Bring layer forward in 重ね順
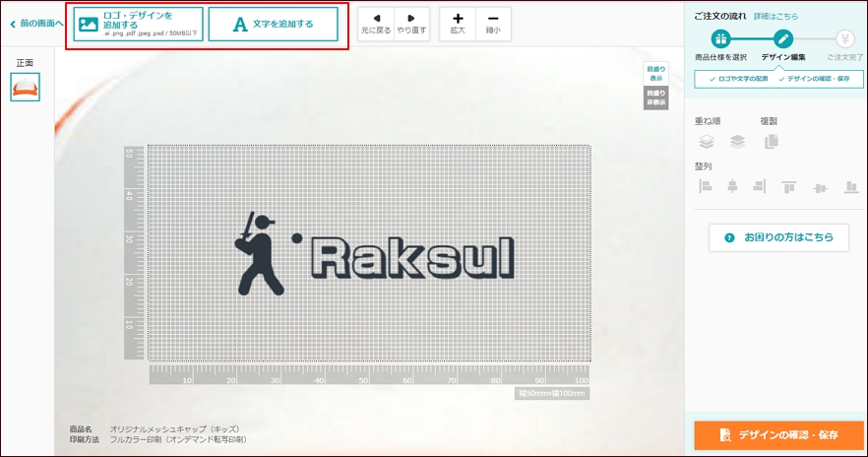868x457 pixels. click(707, 142)
